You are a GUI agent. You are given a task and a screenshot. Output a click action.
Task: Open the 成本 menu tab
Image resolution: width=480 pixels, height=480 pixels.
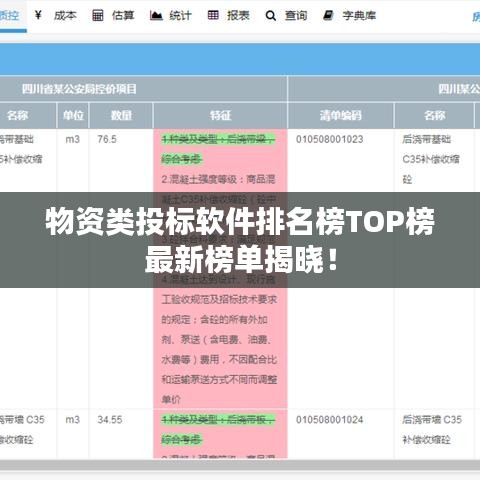click(x=65, y=15)
